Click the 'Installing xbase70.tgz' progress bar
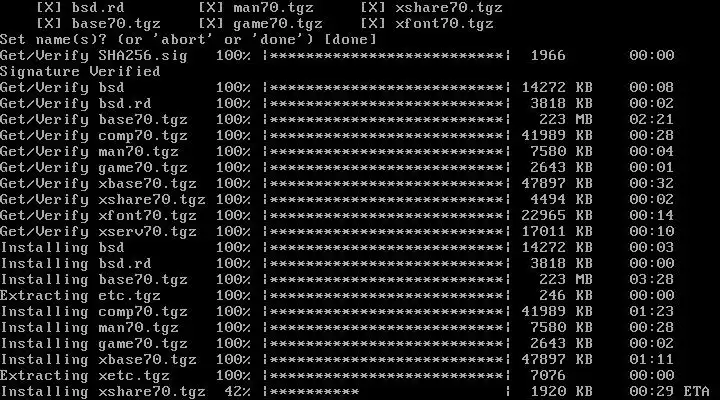The width and height of the screenshot is (720, 400). point(387,360)
